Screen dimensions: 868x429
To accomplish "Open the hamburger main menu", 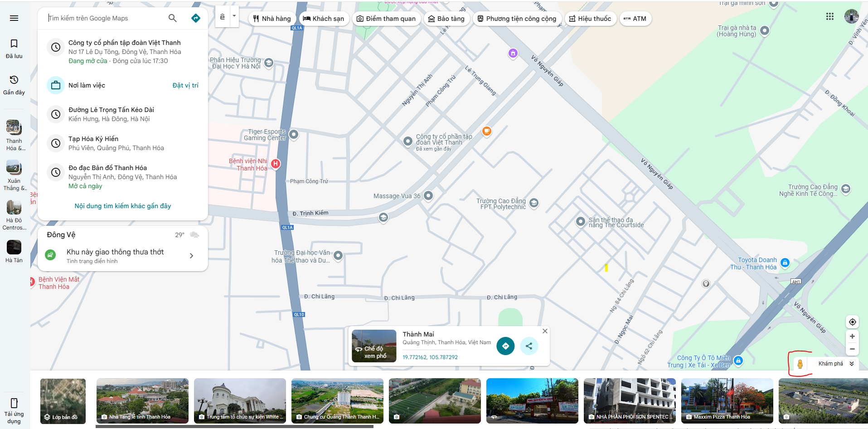I will [14, 18].
